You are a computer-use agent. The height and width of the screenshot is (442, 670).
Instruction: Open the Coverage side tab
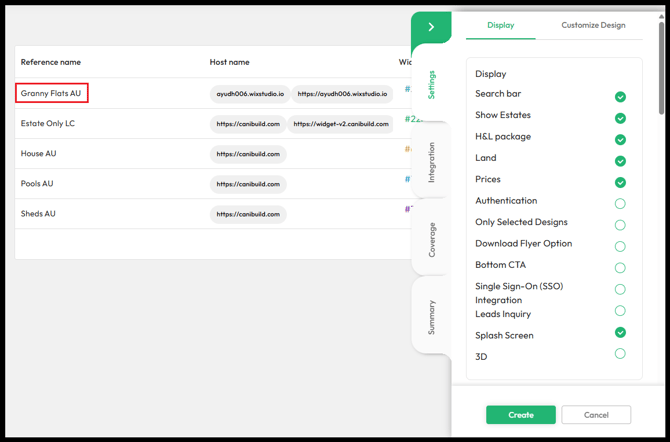(432, 240)
